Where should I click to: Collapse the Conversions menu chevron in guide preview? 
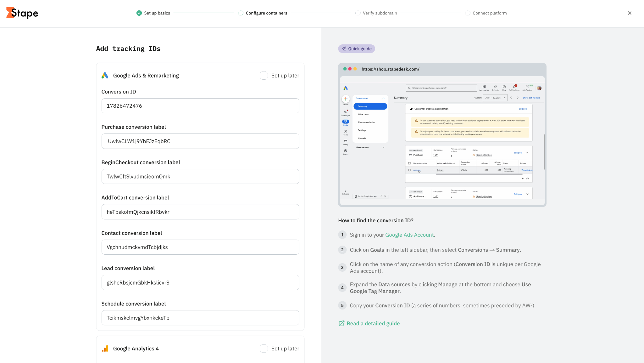(x=383, y=98)
